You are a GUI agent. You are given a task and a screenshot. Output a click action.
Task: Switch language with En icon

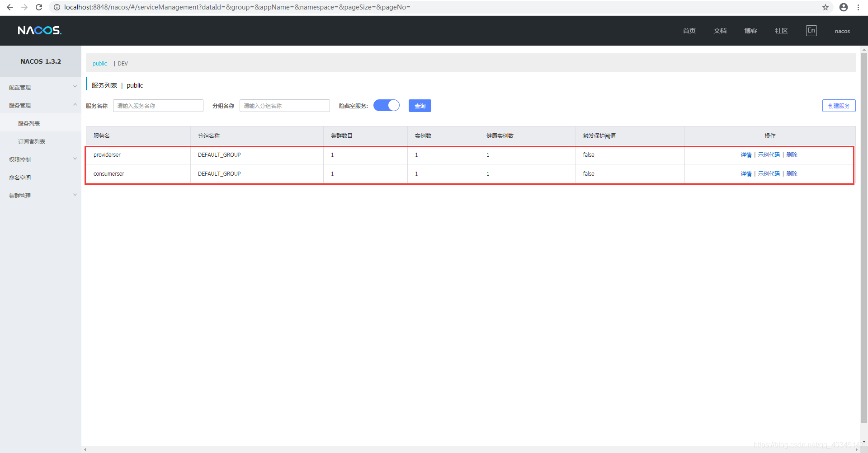pos(811,31)
